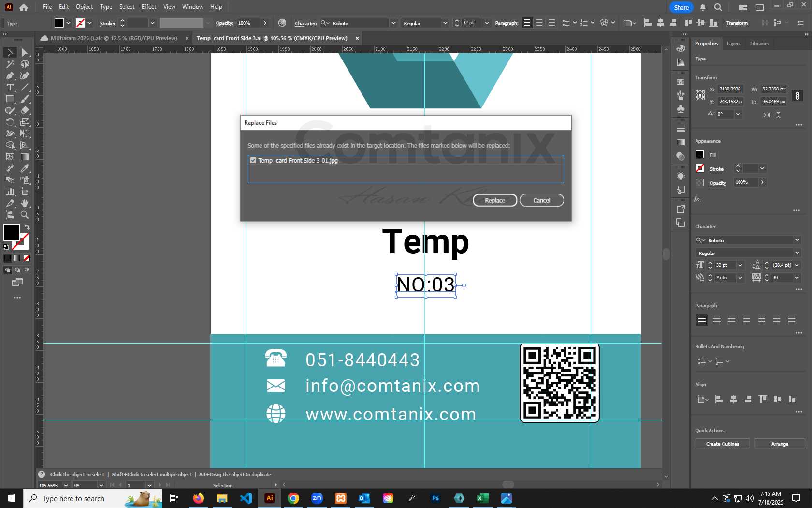Select the Column Graph tool
Image resolution: width=812 pixels, height=508 pixels.
(x=10, y=192)
